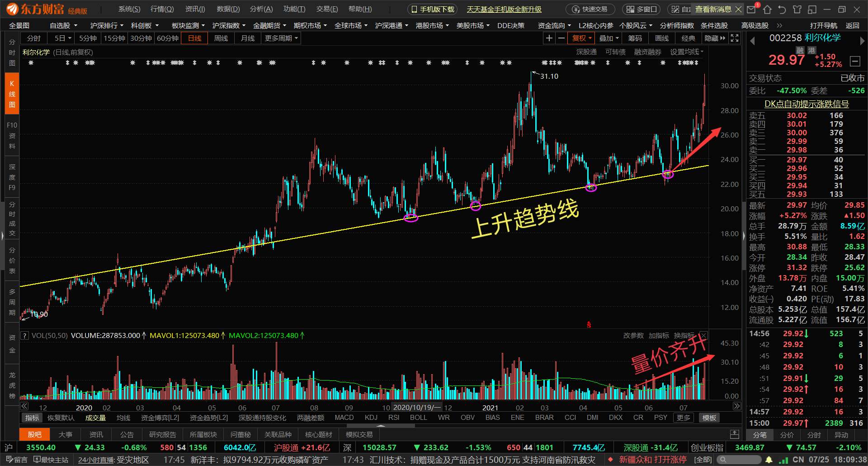Open 系统(S) menu
Screen dimensions: 868x466
(129, 9)
